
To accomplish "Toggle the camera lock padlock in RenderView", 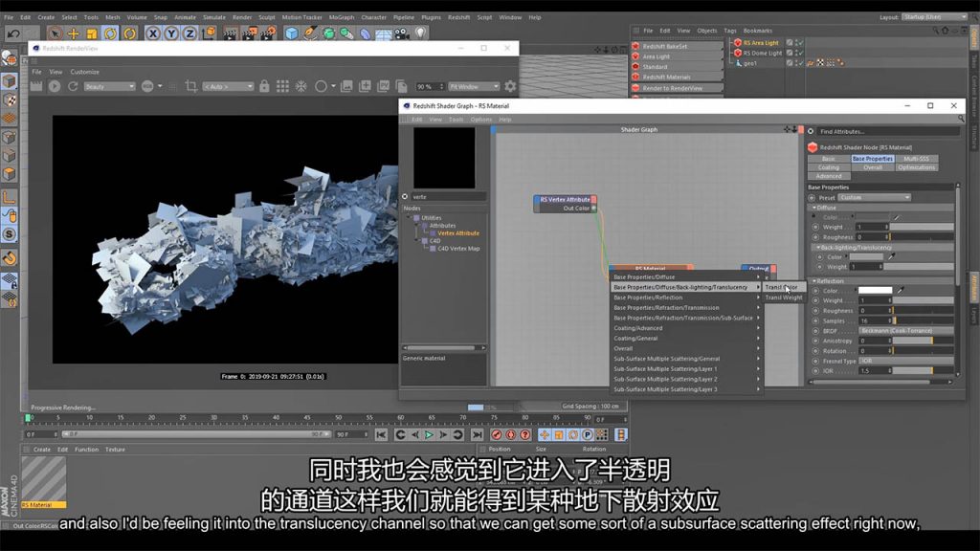I will [264, 86].
